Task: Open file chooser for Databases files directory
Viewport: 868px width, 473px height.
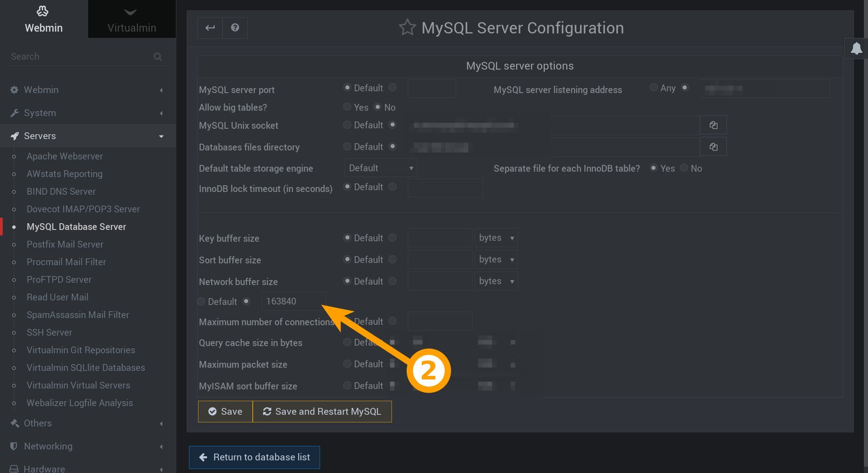Action: pyautogui.click(x=713, y=147)
